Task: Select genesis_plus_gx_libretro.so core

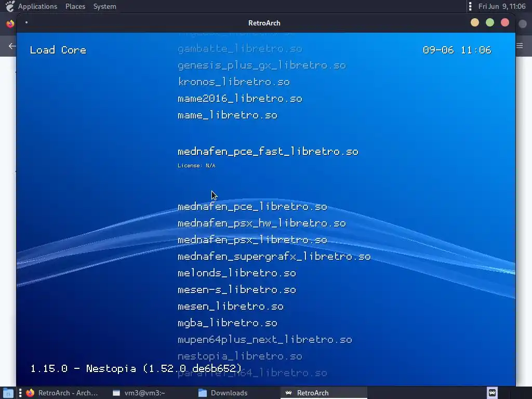Action: point(262,65)
